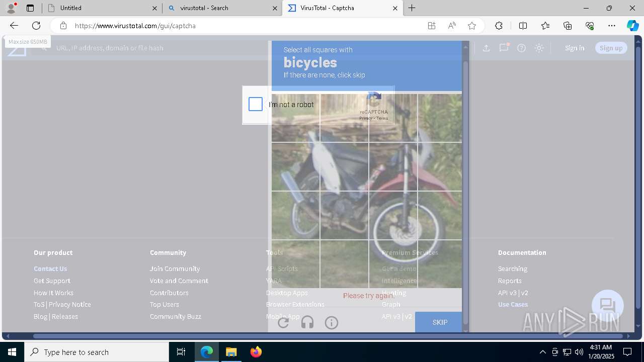Open the chat widget bubble icon
644x362 pixels.
pyautogui.click(x=608, y=305)
